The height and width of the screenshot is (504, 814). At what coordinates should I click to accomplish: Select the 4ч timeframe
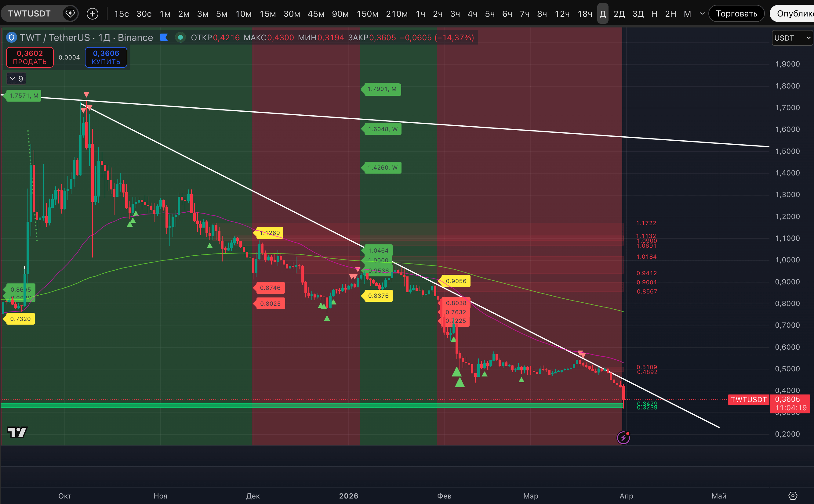click(x=472, y=14)
